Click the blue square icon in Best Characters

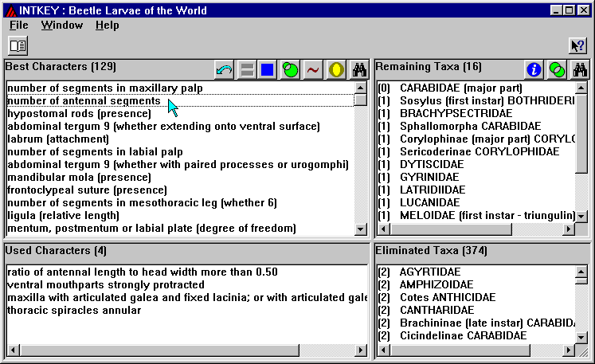coord(268,70)
